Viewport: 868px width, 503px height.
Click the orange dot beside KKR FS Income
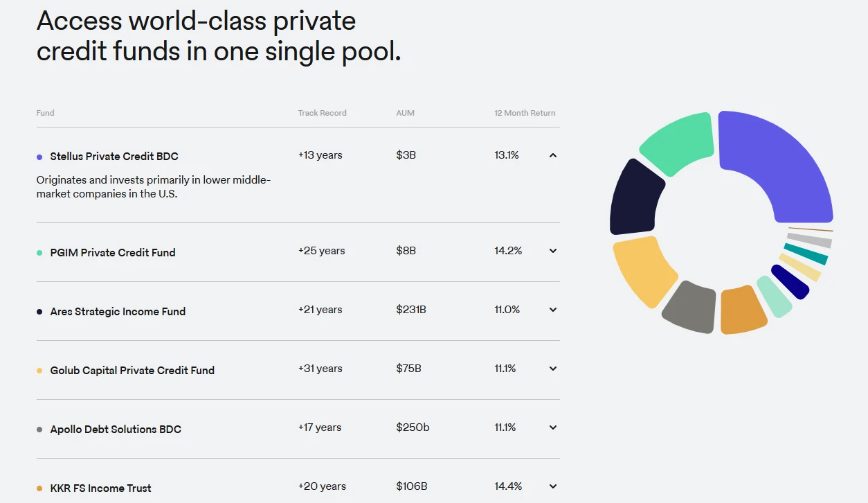pos(39,488)
